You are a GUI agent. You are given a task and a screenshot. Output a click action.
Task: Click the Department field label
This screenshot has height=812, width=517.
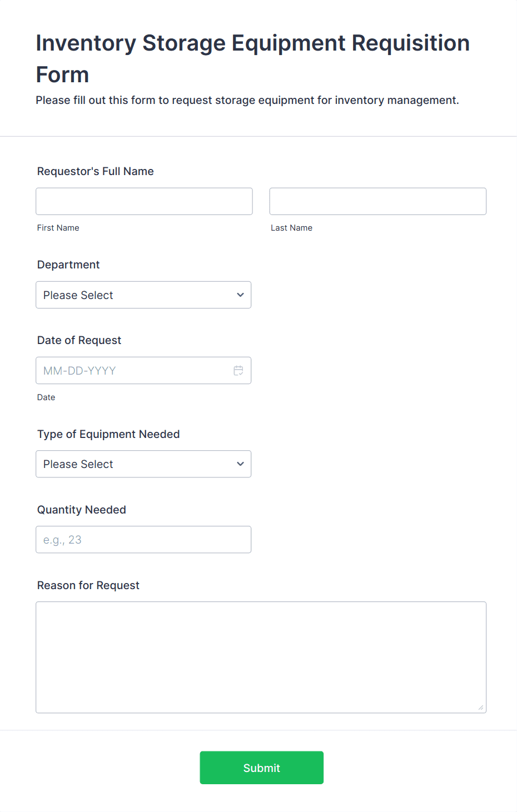coord(68,265)
